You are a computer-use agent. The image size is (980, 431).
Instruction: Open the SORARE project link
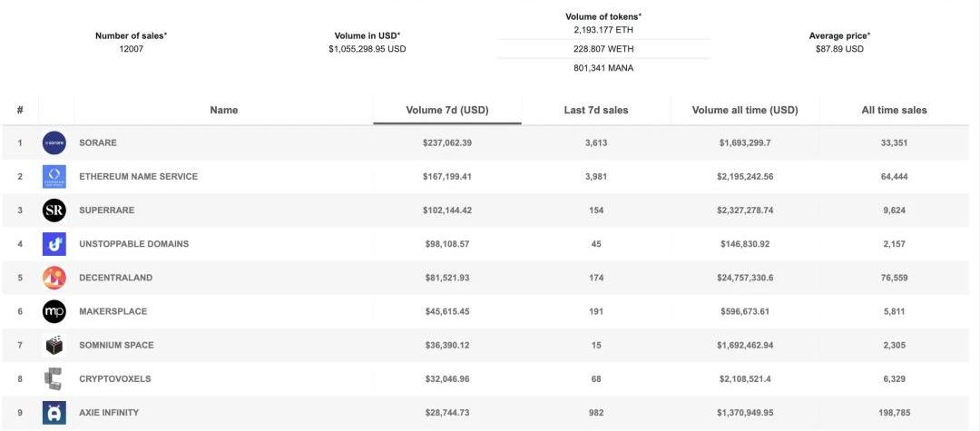tap(98, 143)
